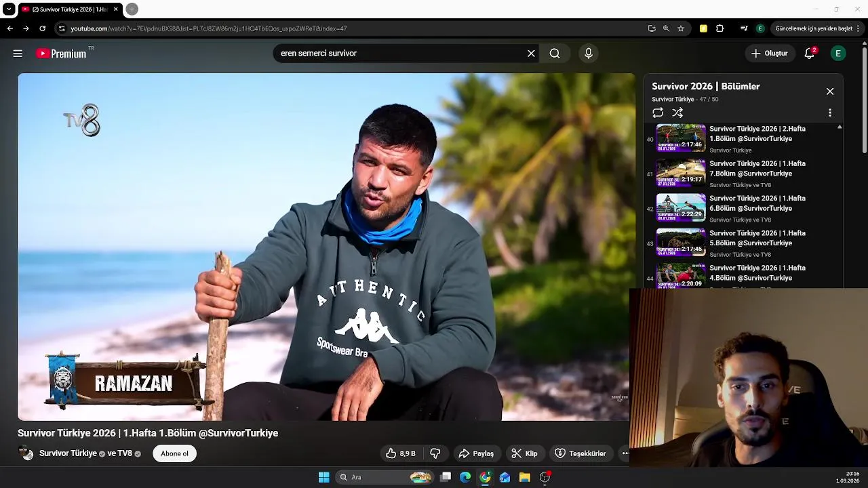
Task: Share video via Paylaş button
Action: click(x=477, y=453)
